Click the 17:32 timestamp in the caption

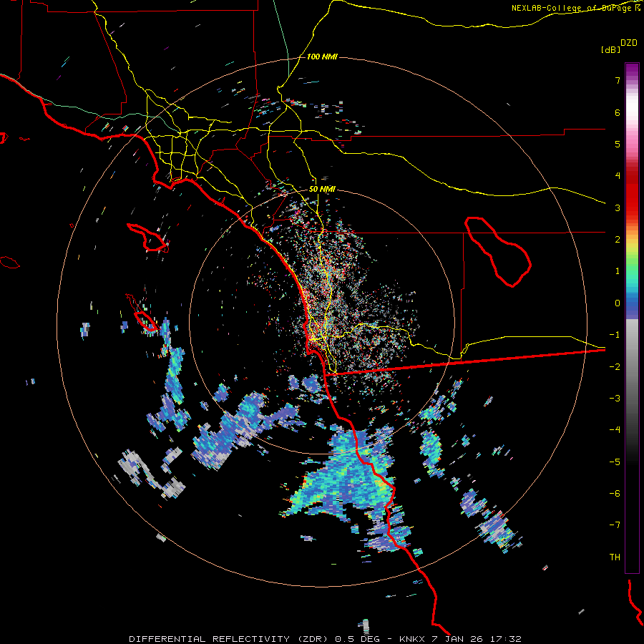(x=504, y=639)
